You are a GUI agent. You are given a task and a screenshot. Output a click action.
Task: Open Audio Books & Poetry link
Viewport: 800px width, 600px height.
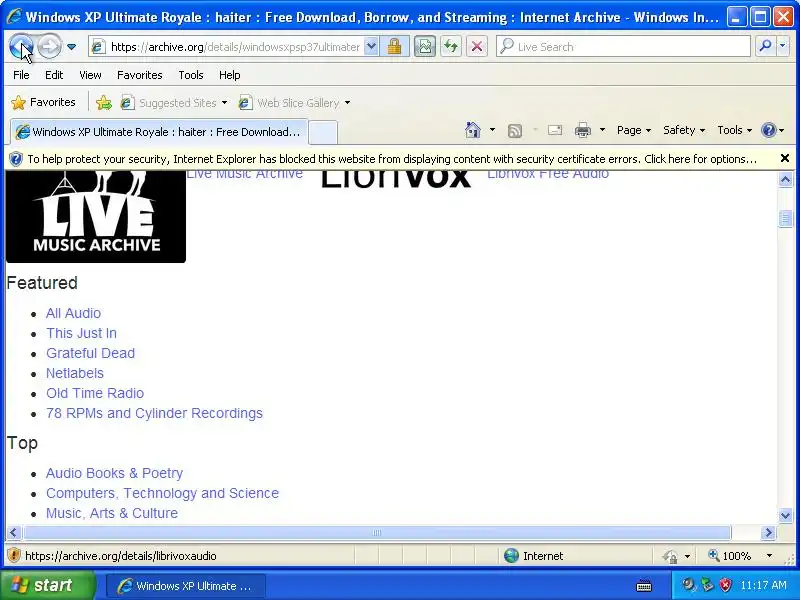pyautogui.click(x=114, y=473)
